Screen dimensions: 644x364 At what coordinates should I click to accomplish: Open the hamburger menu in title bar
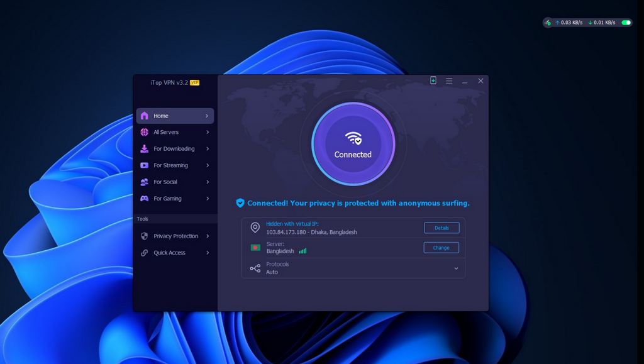449,81
